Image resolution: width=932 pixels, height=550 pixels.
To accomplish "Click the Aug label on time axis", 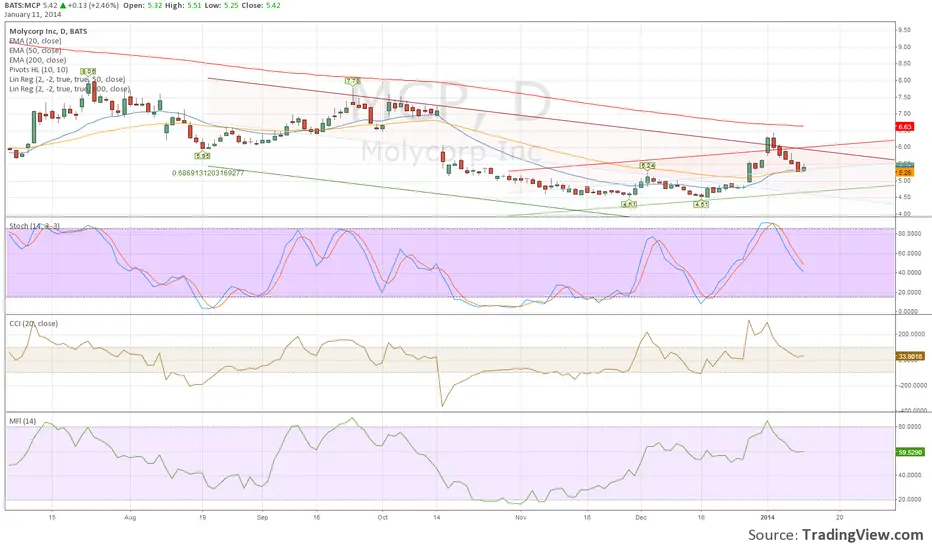I will pyautogui.click(x=130, y=518).
